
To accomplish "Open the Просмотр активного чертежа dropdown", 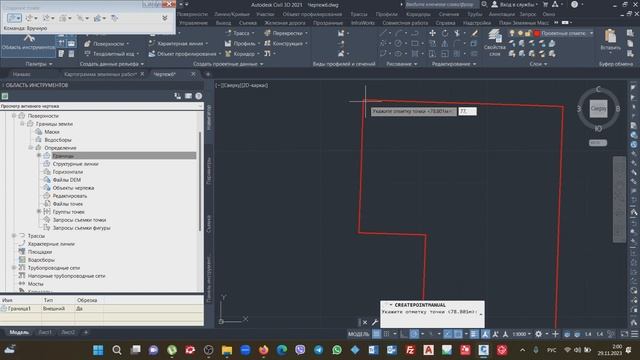I will pyautogui.click(x=102, y=106).
